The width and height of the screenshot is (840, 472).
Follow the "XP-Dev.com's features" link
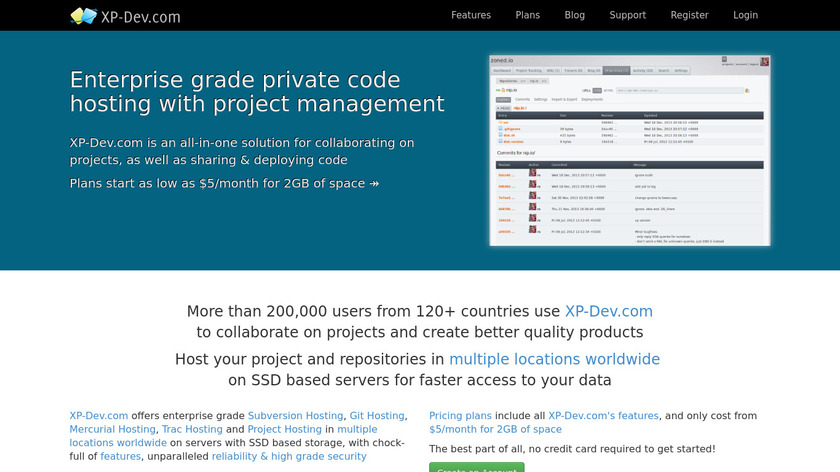(x=603, y=416)
